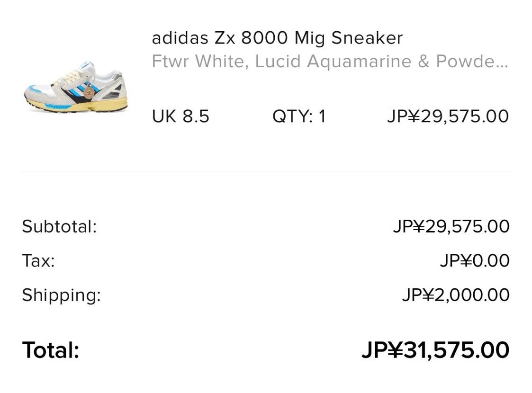The height and width of the screenshot is (393, 532).
Task: Click the horizontal divider below the item
Action: point(265,171)
